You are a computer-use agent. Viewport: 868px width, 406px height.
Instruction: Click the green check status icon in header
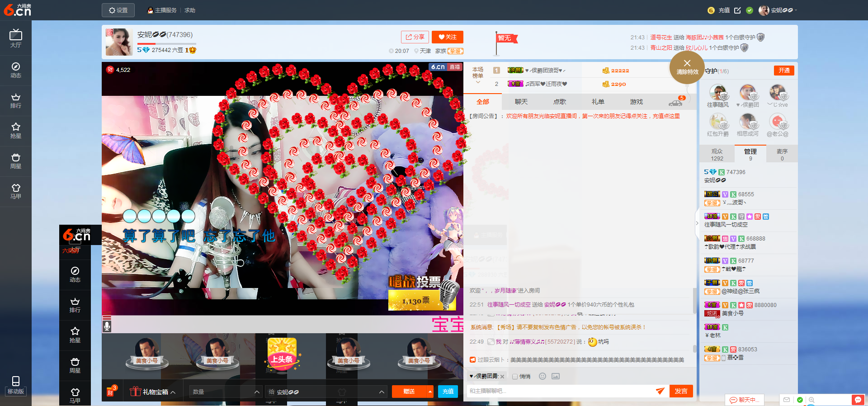pyautogui.click(x=750, y=10)
